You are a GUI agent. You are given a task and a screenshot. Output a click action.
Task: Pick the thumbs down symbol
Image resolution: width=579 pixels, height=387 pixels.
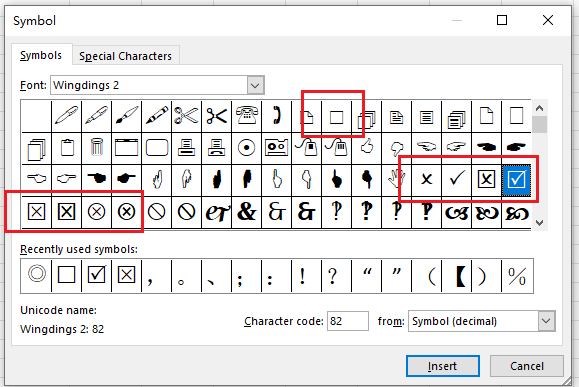[397, 148]
